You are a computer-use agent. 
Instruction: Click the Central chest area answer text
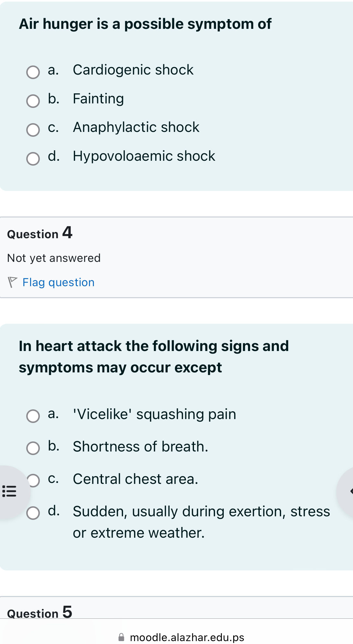pos(135,479)
